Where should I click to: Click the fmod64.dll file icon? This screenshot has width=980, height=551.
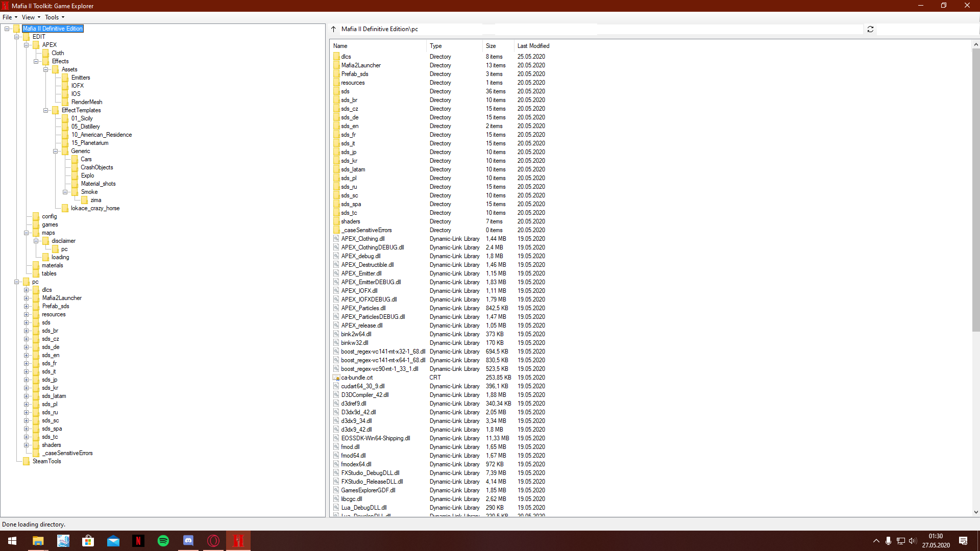(336, 456)
